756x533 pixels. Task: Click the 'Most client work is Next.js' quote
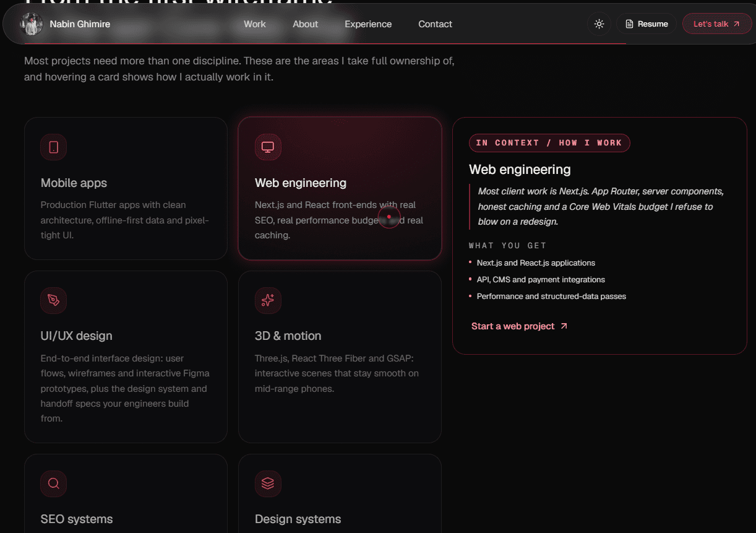point(601,206)
